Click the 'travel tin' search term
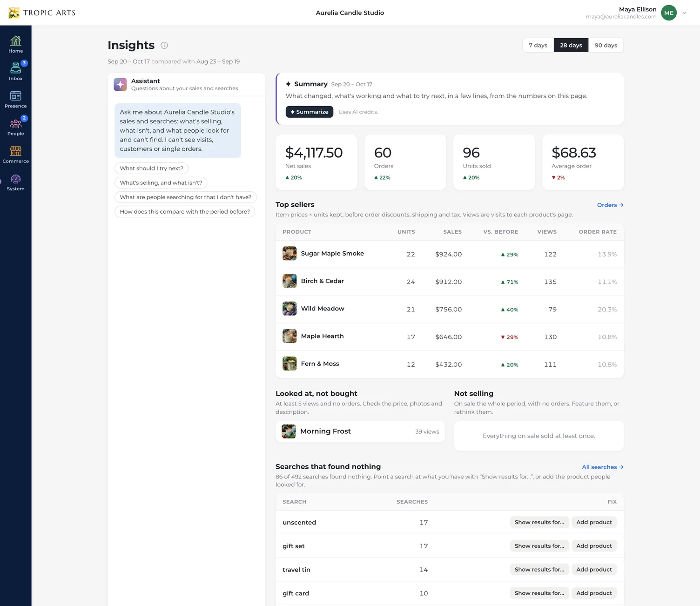The image size is (700, 606). (x=296, y=570)
